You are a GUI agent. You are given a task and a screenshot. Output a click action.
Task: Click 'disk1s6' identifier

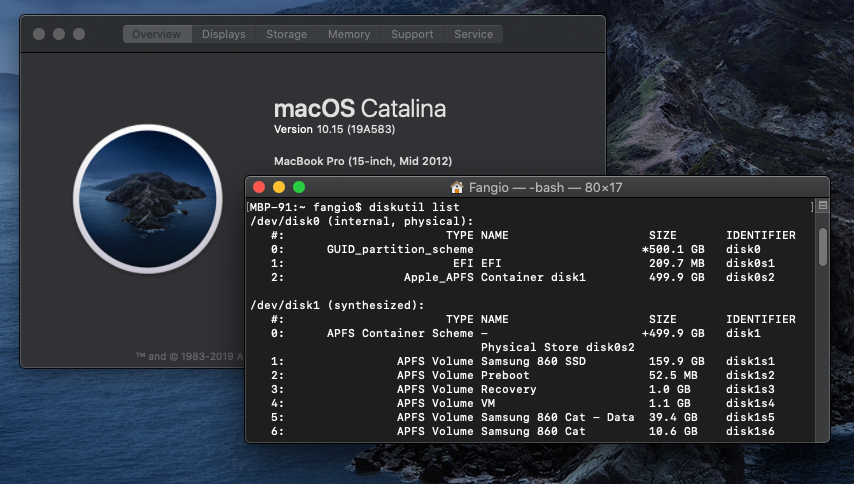[751, 432]
